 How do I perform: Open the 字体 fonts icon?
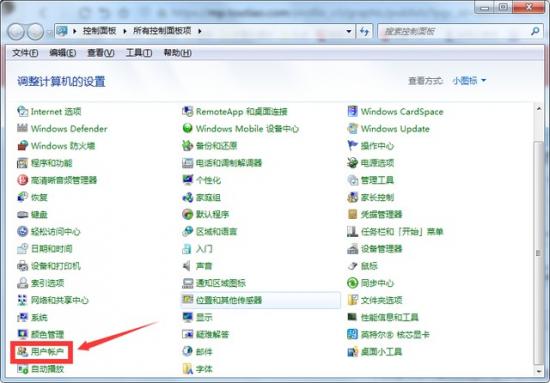point(188,369)
